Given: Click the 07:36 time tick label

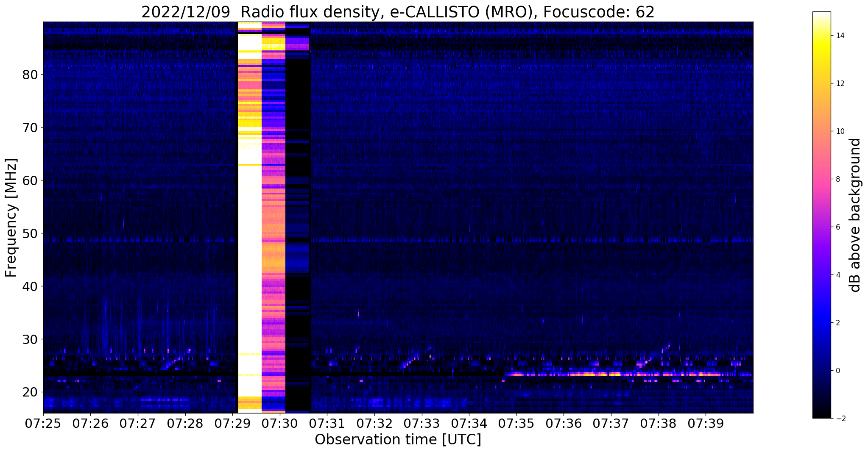Looking at the screenshot, I should 564,424.
